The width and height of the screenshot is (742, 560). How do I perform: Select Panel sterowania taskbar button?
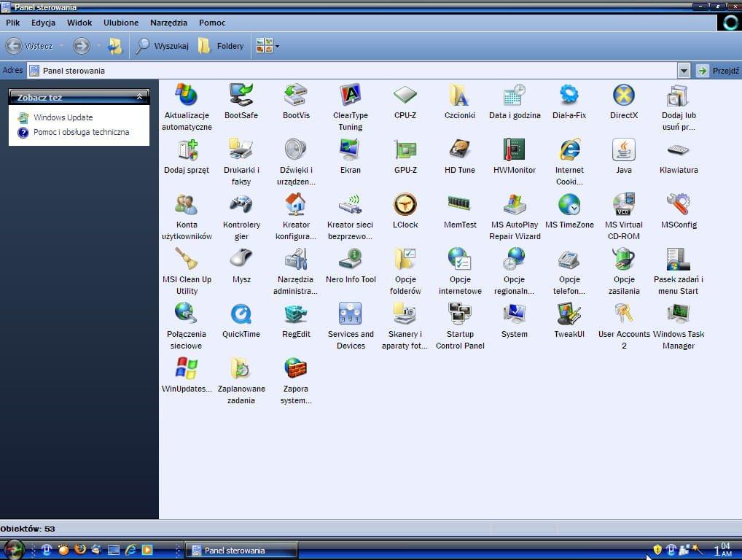tap(241, 550)
